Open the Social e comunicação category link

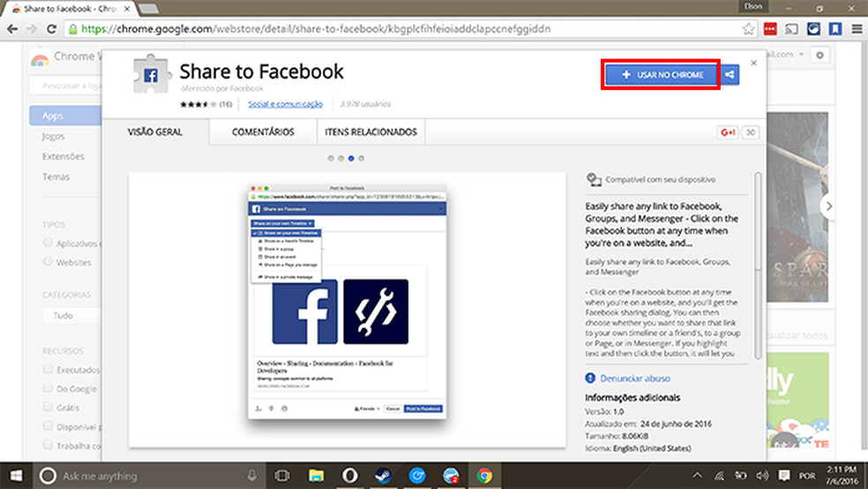[x=285, y=103]
